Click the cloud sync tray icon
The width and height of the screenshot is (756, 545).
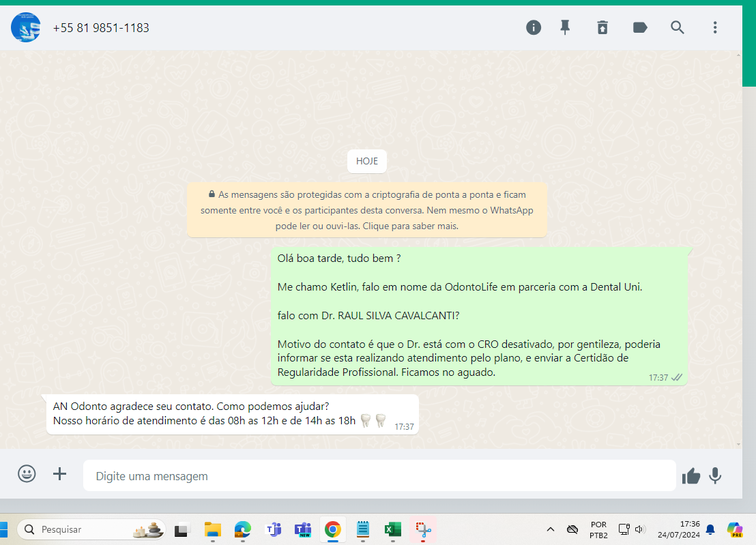(x=572, y=529)
